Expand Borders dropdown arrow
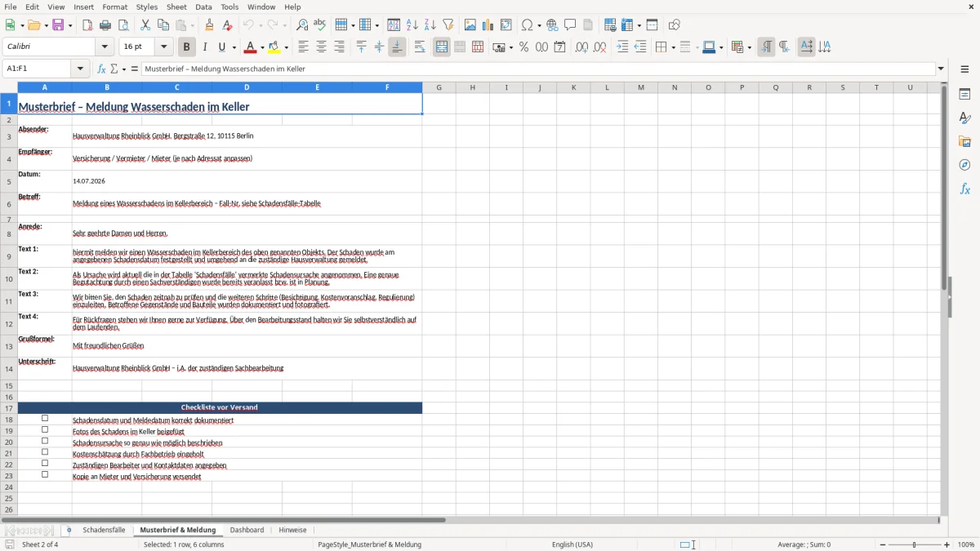Screen dimensions: 980x551 (672, 47)
